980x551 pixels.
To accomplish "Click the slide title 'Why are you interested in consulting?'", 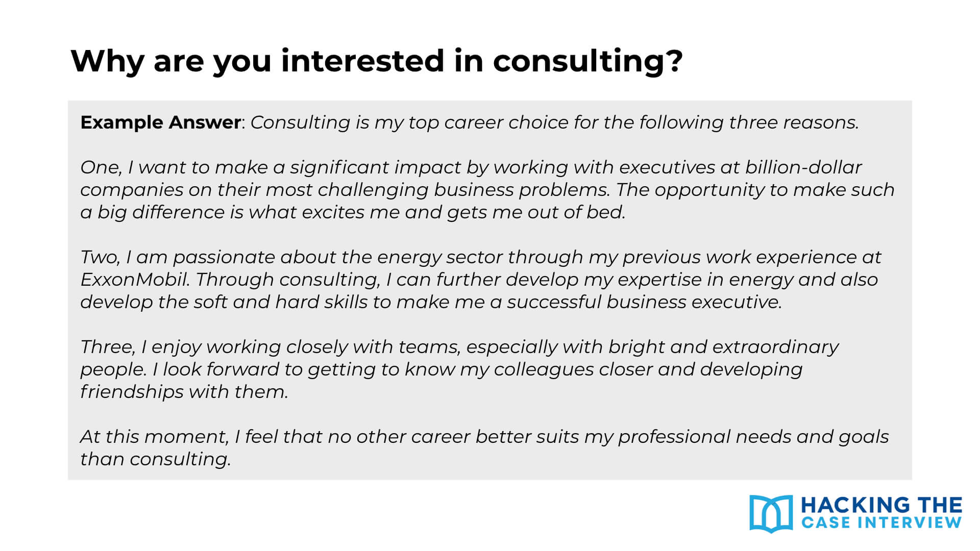I will pos(376,61).
